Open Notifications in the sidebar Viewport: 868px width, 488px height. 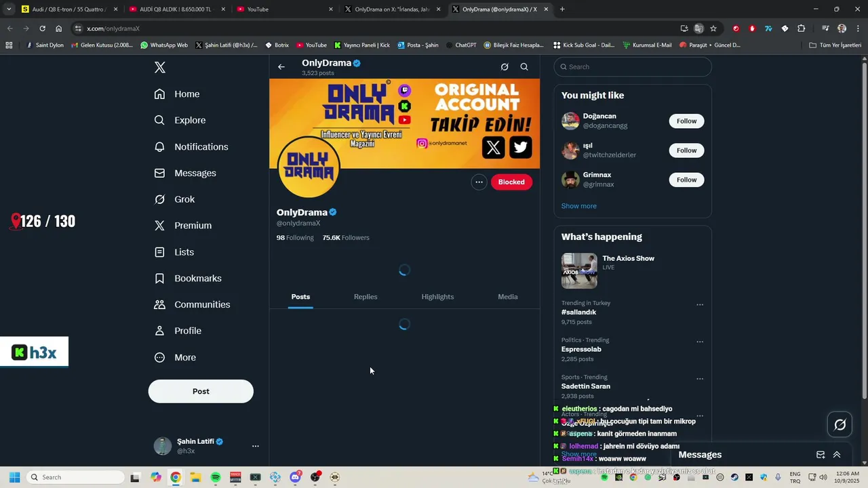tap(191, 146)
